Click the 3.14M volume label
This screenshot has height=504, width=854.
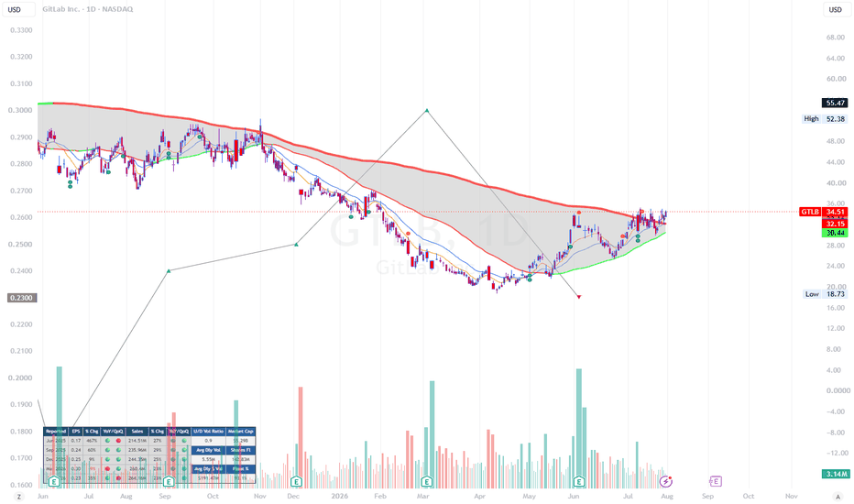pos(836,474)
